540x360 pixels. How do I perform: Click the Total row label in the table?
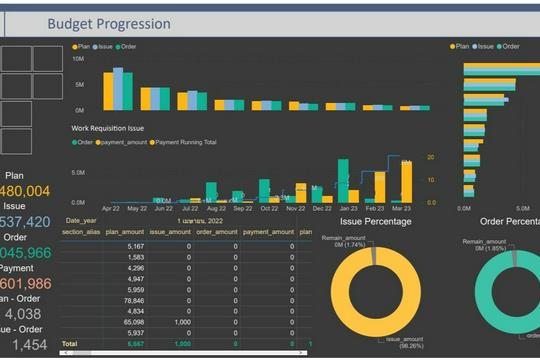tap(70, 344)
